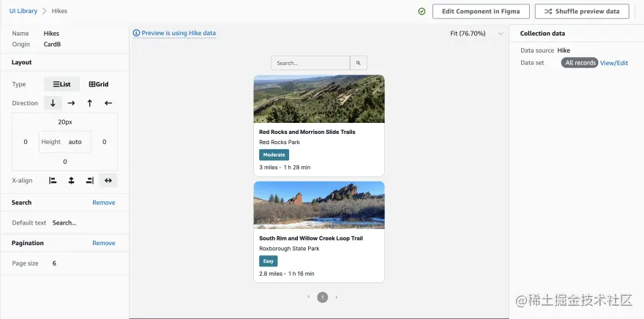The height and width of the screenshot is (319, 644).
Task: Choose X-align left icon
Action: (x=53, y=180)
